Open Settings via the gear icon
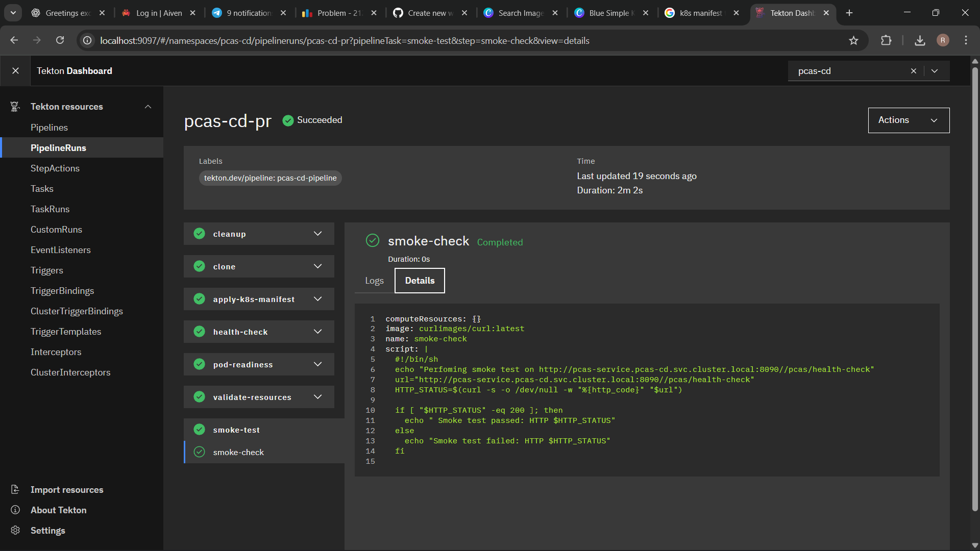The width and height of the screenshot is (980, 551). point(15,531)
